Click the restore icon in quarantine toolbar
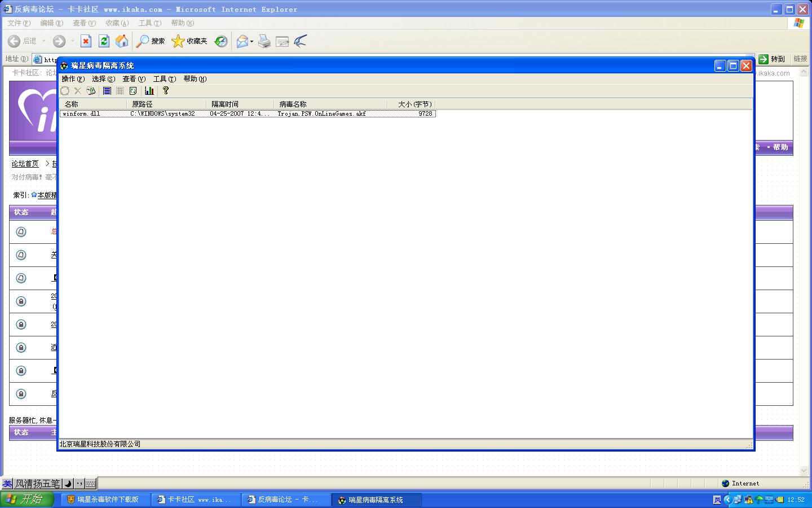 coord(65,91)
